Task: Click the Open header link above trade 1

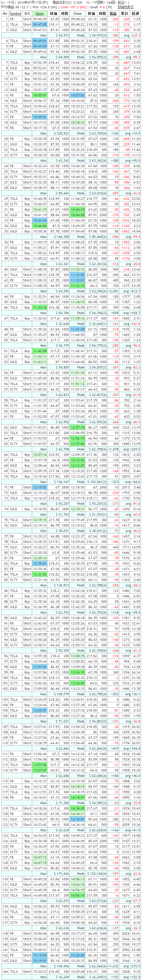Action: point(40,13)
